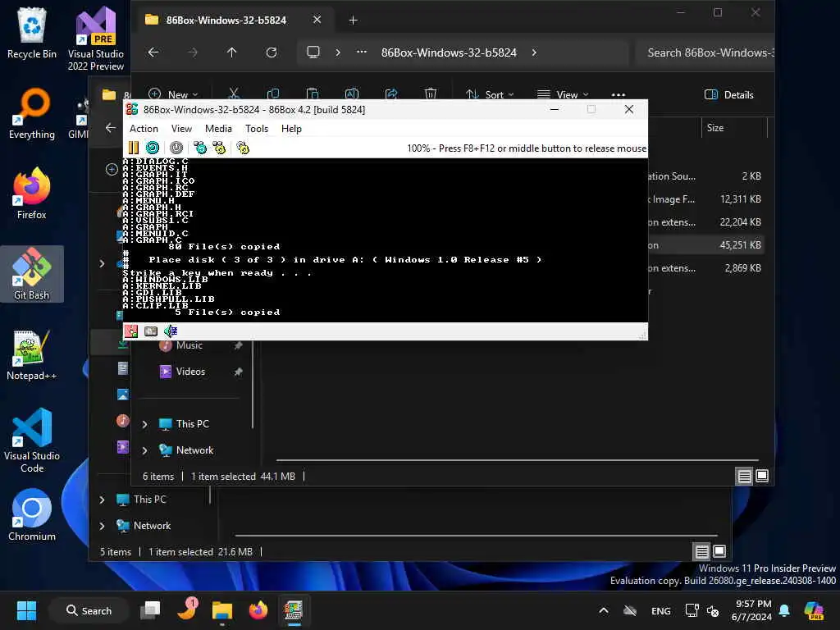
Task: Open the Windows Start menu
Action: pos(26,610)
